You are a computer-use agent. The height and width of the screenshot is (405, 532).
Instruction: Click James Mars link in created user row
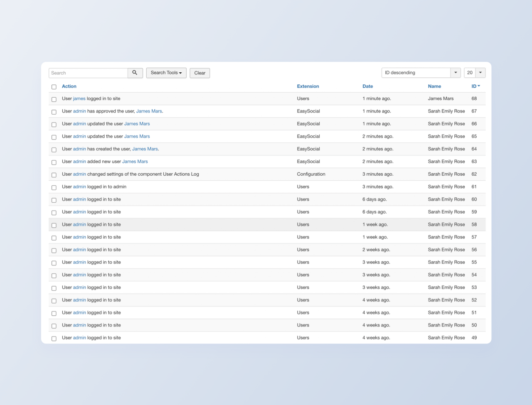[x=145, y=149]
